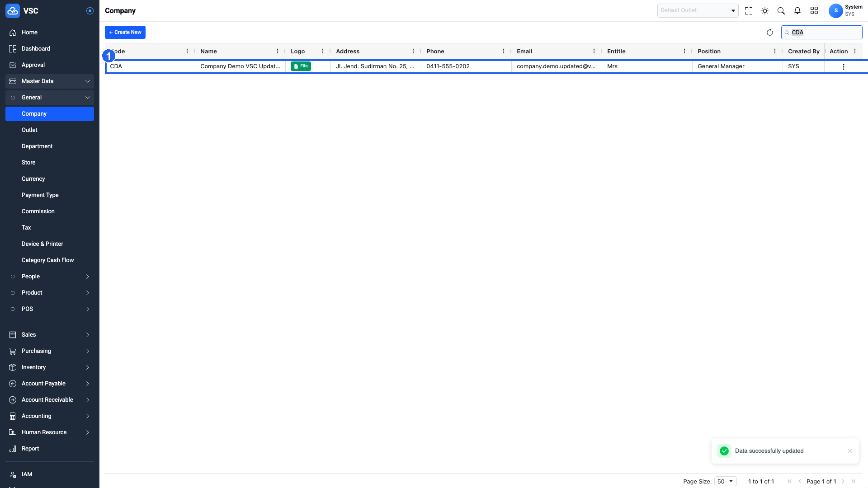Open Device & Printer page
868x488 pixels.
[50, 244]
